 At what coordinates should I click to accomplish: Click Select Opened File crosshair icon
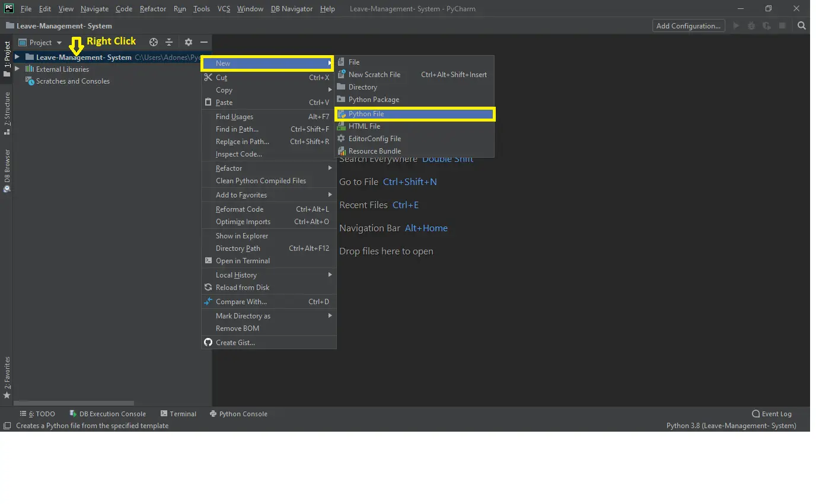tap(152, 42)
